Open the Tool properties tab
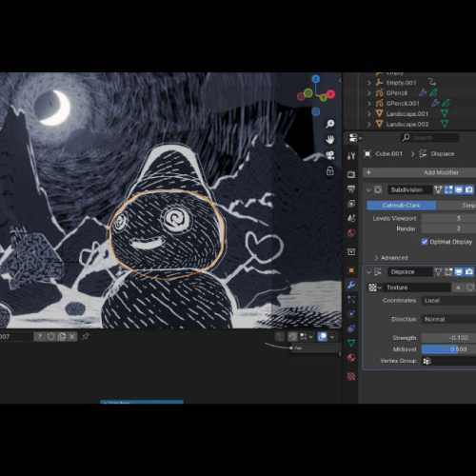 (x=351, y=155)
